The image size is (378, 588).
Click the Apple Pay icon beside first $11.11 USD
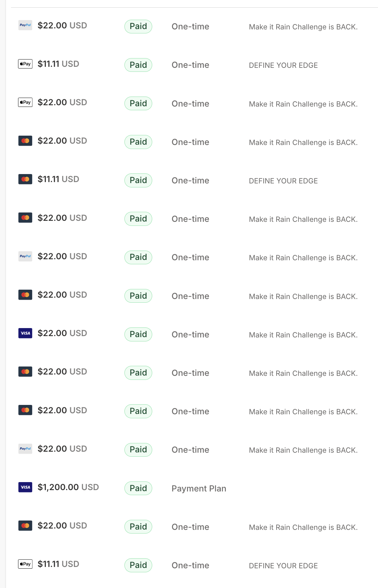tap(25, 64)
